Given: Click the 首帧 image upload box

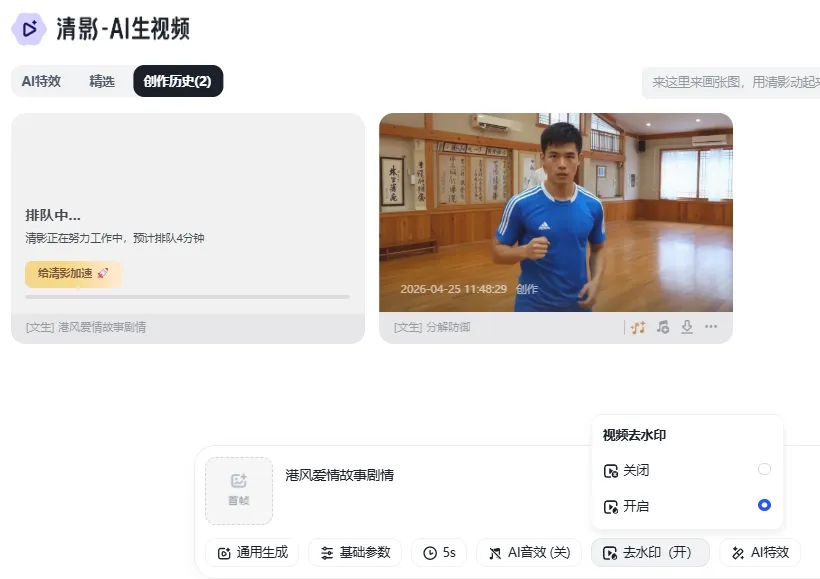Looking at the screenshot, I should 239,491.
